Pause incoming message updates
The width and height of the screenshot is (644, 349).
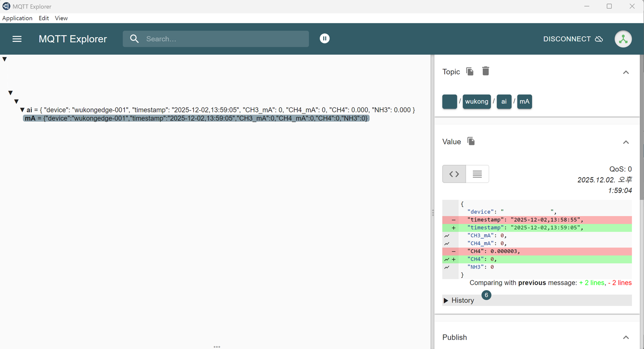point(324,38)
